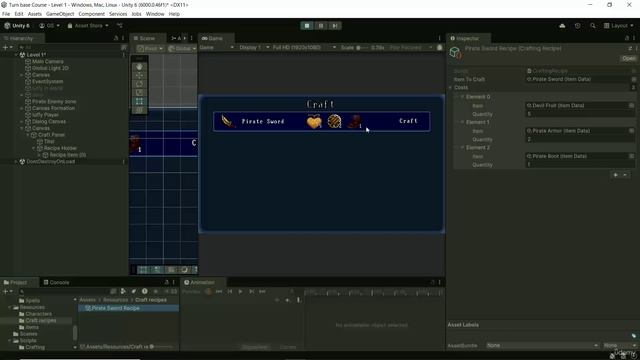The width and height of the screenshot is (640, 360).
Task: Click the Devil Fruit Quantity field
Action: point(580,114)
